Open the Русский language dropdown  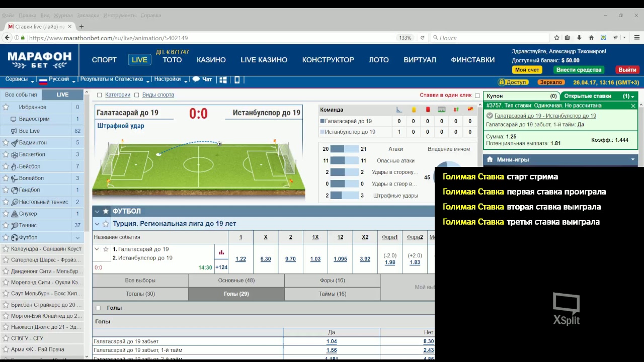click(x=57, y=79)
